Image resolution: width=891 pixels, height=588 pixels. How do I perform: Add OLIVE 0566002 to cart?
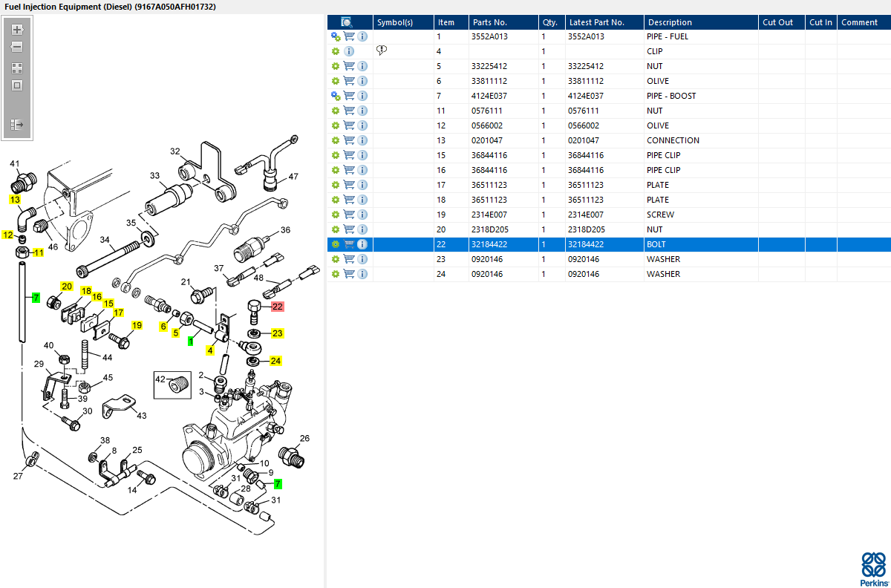pos(349,125)
